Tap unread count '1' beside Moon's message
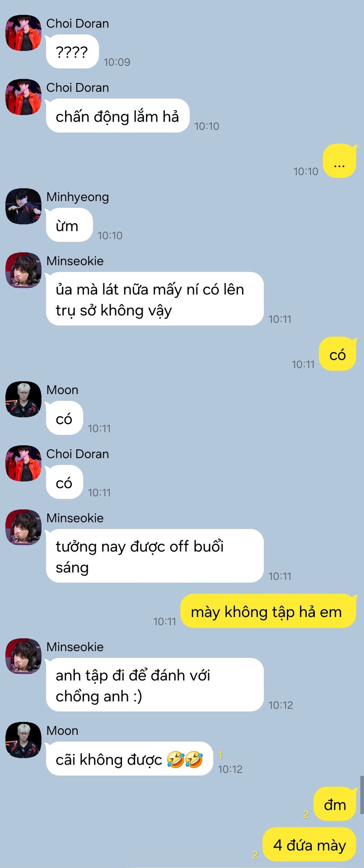Image resolution: width=364 pixels, height=868 pixels. (220, 755)
